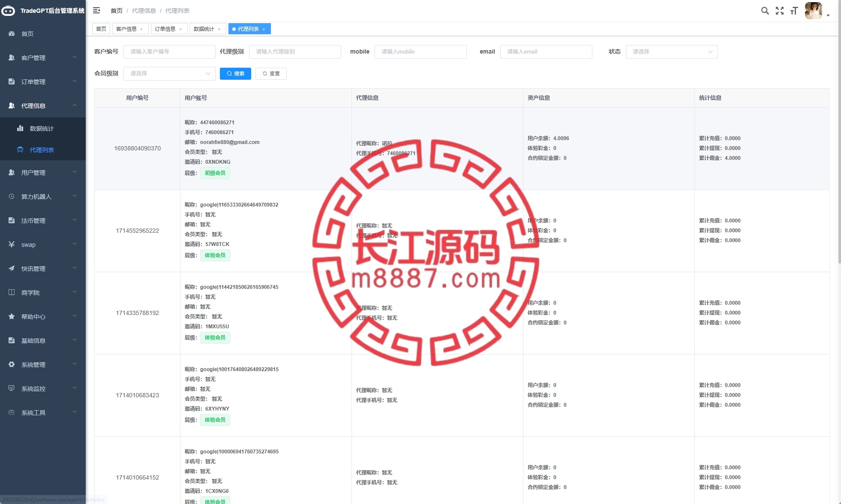Click the 代理信息 sidebar icon

pyautogui.click(x=12, y=105)
